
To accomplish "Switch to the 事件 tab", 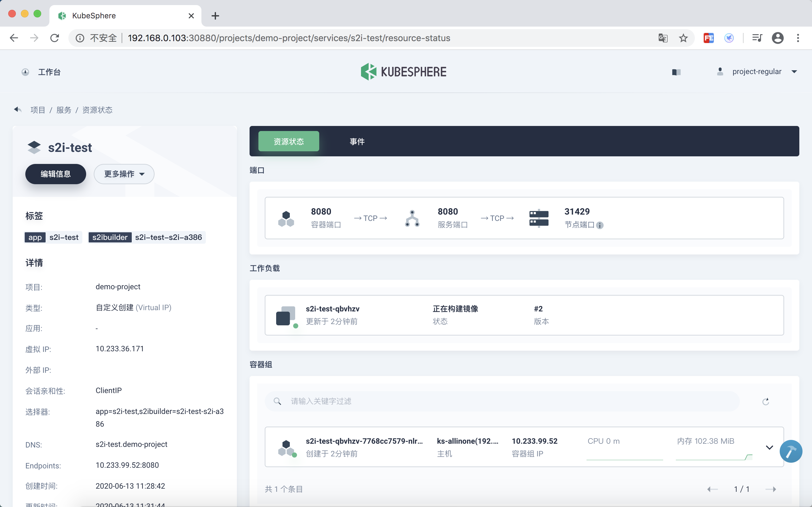I will pyautogui.click(x=357, y=141).
